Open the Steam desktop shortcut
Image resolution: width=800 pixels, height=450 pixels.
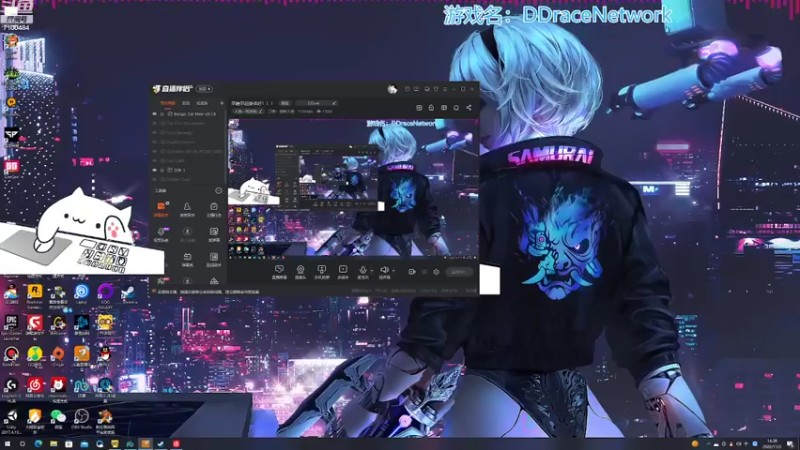click(x=128, y=294)
